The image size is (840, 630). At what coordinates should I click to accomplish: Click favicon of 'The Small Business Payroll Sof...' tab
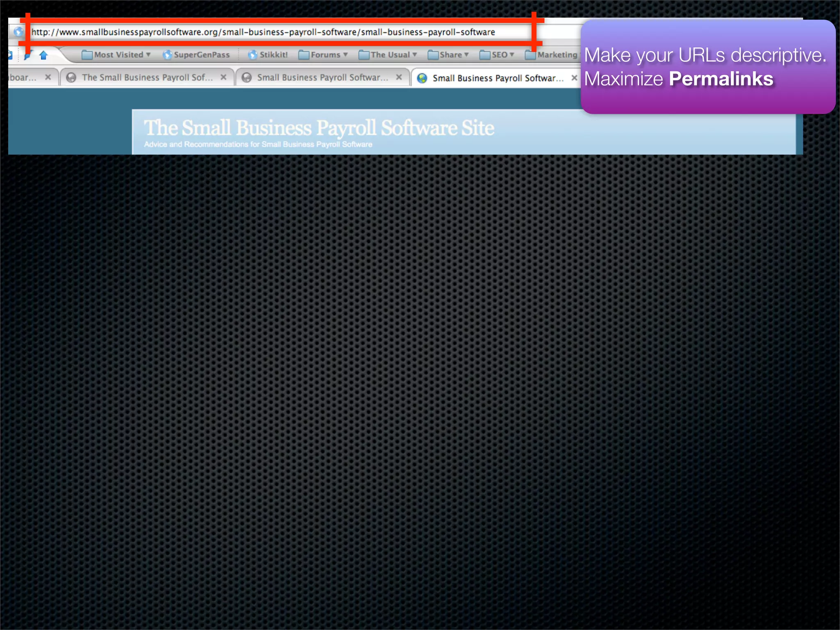coord(71,78)
